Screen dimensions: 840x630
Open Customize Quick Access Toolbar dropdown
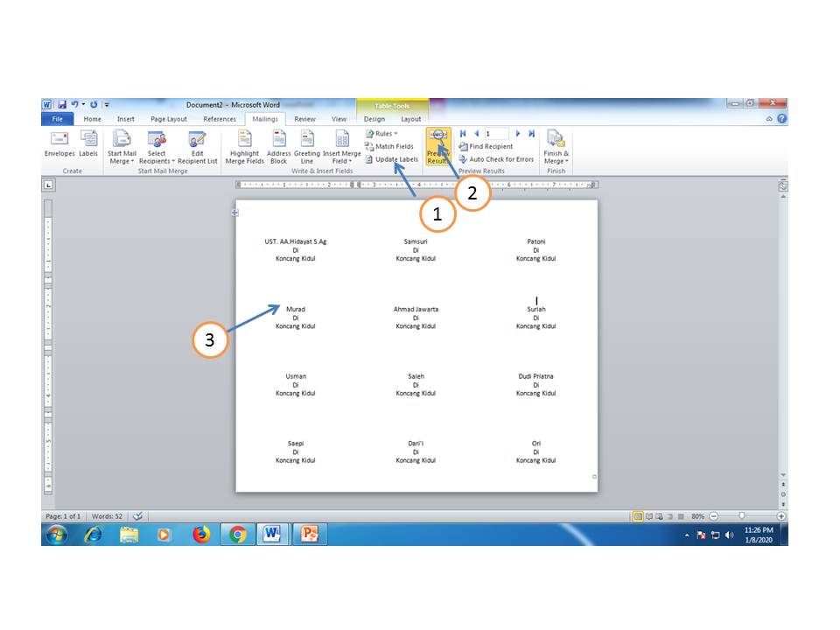[x=107, y=104]
